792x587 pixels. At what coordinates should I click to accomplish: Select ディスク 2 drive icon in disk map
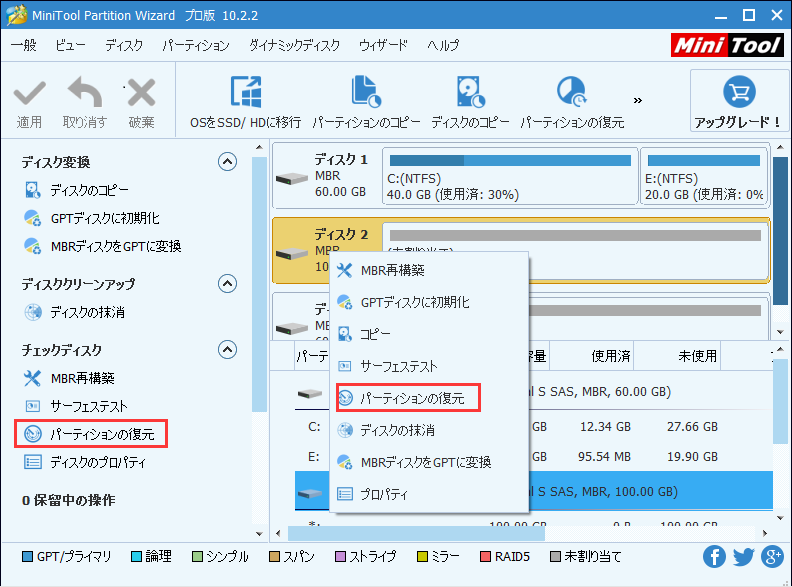(x=291, y=253)
